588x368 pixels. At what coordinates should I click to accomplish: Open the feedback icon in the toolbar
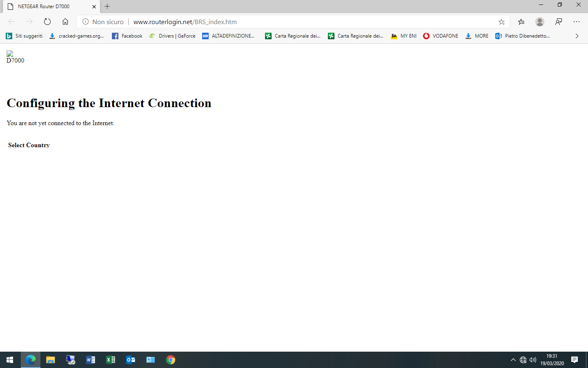559,22
